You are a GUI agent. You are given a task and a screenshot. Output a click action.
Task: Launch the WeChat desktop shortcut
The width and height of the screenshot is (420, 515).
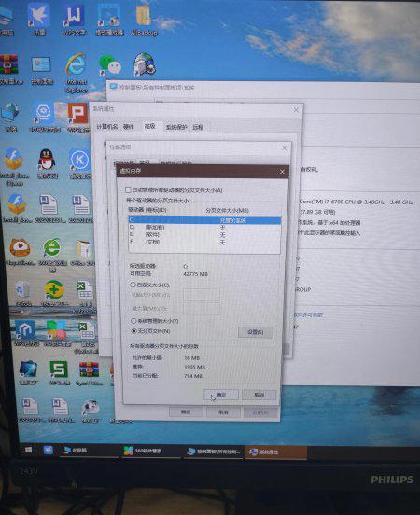(110, 64)
